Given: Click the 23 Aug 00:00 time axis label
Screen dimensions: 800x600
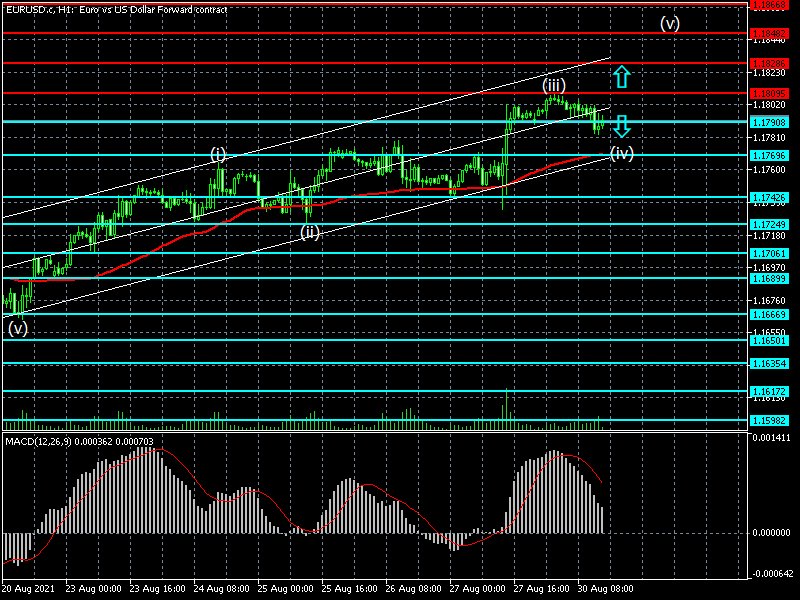Looking at the screenshot, I should pyautogui.click(x=93, y=589).
